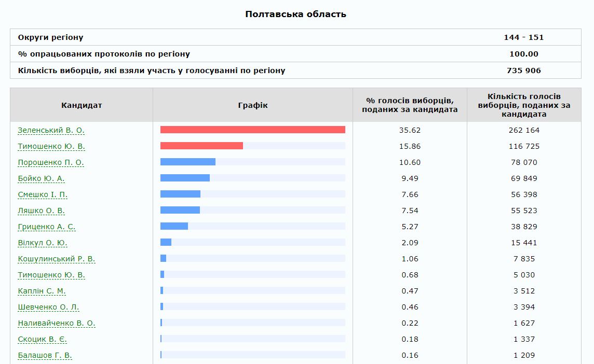
Task: Click the Кошулинський Р. В. link
Action: coord(56,259)
